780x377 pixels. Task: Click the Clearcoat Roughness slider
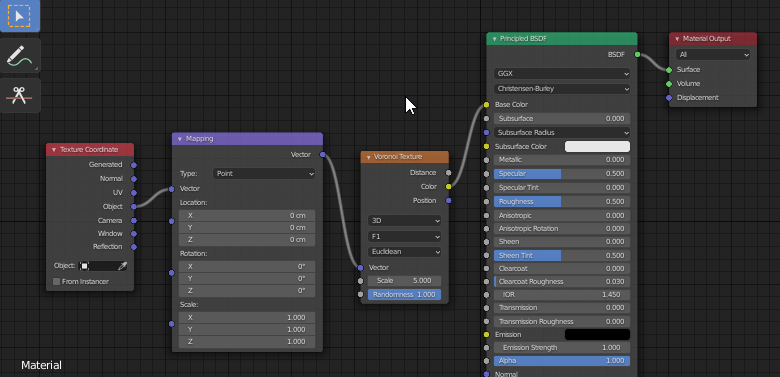pyautogui.click(x=562, y=282)
